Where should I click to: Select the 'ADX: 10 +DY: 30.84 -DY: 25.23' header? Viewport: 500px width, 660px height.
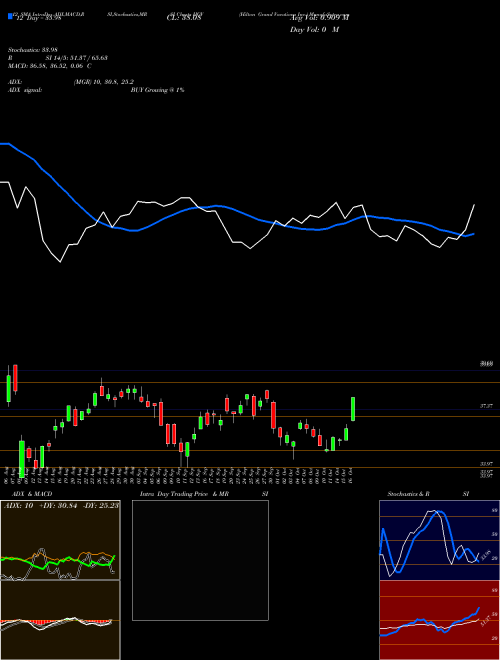(x=61, y=505)
